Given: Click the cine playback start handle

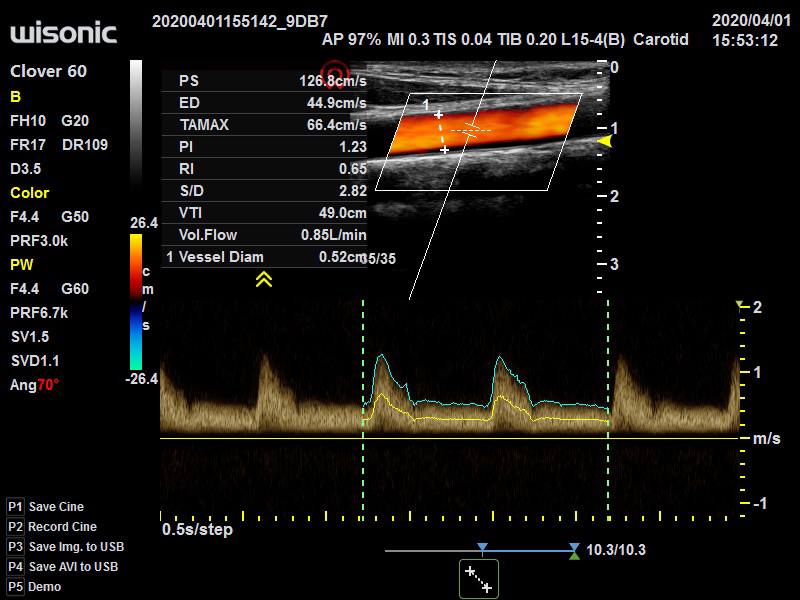Looking at the screenshot, I should (482, 549).
